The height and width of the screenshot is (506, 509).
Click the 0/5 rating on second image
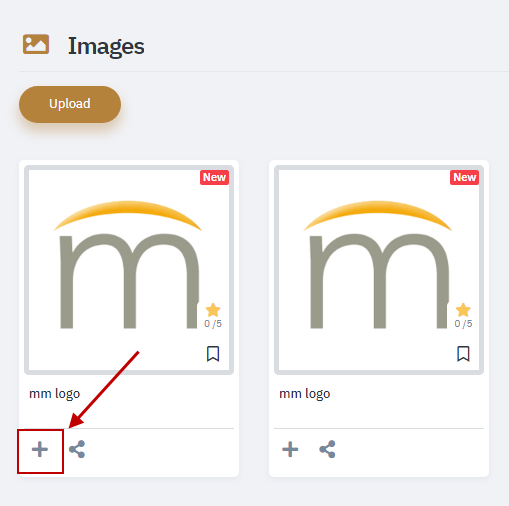pos(463,324)
